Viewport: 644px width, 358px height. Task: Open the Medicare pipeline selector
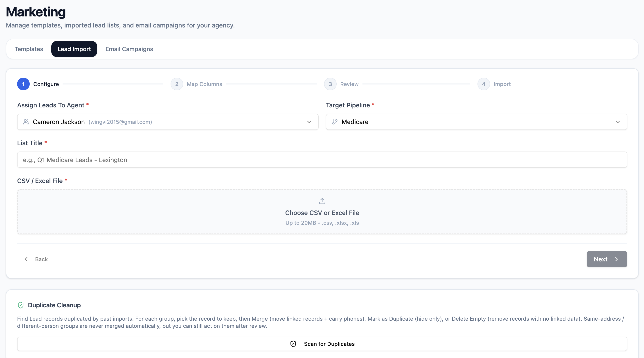point(477,122)
